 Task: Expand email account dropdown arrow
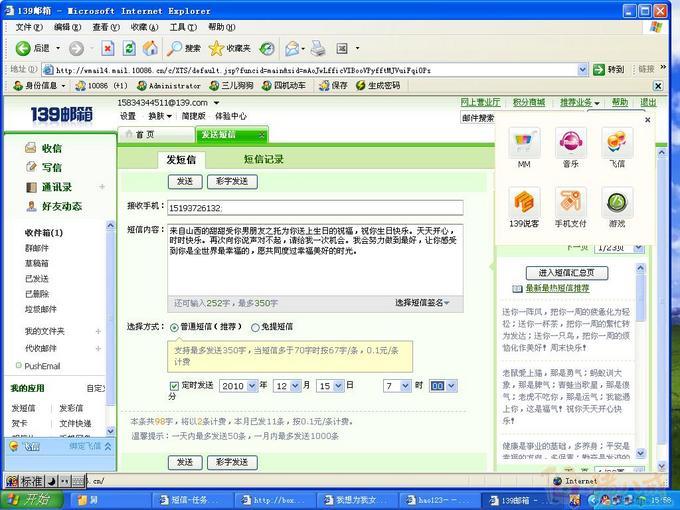pyautogui.click(x=216, y=103)
